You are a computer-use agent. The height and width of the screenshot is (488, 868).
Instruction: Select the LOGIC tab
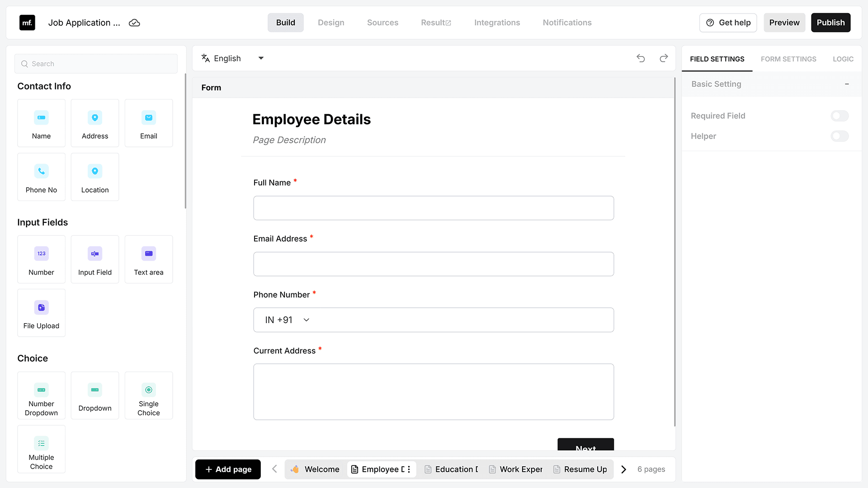843,59
